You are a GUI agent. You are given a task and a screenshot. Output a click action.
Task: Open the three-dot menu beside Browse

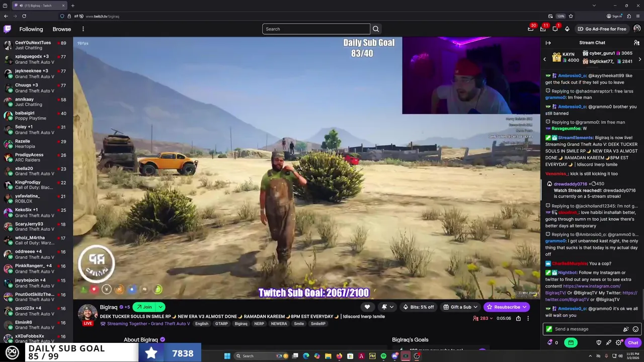coord(83,29)
